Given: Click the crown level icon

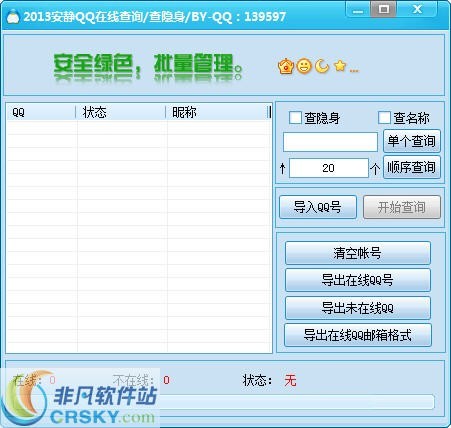Looking at the screenshot, I should pyautogui.click(x=286, y=66).
